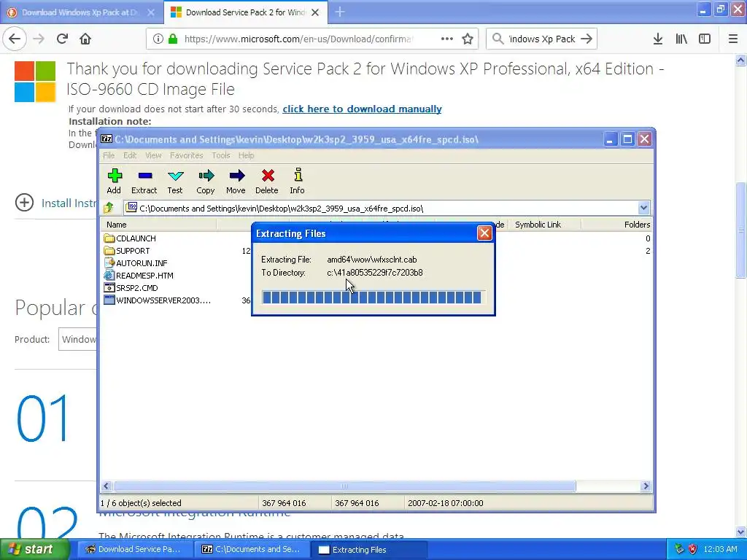Screen dimensions: 747x560
Task: Click the Microsoft logo
Action: point(35,82)
